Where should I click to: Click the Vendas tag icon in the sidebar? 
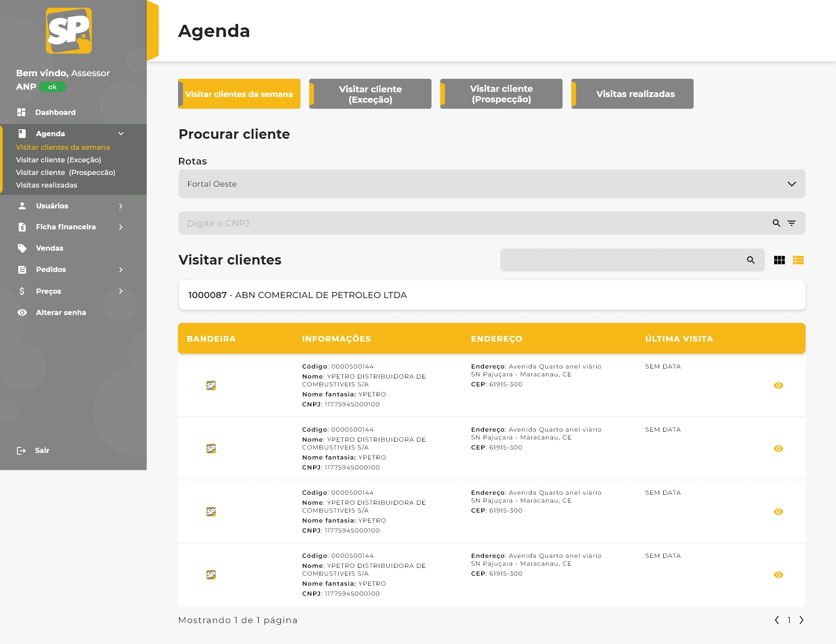(22, 248)
